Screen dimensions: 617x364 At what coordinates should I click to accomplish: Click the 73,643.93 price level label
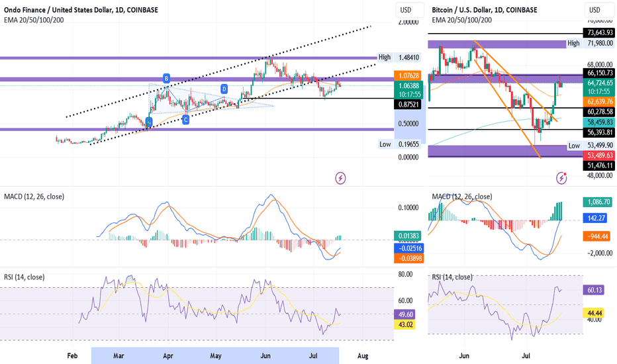600,32
